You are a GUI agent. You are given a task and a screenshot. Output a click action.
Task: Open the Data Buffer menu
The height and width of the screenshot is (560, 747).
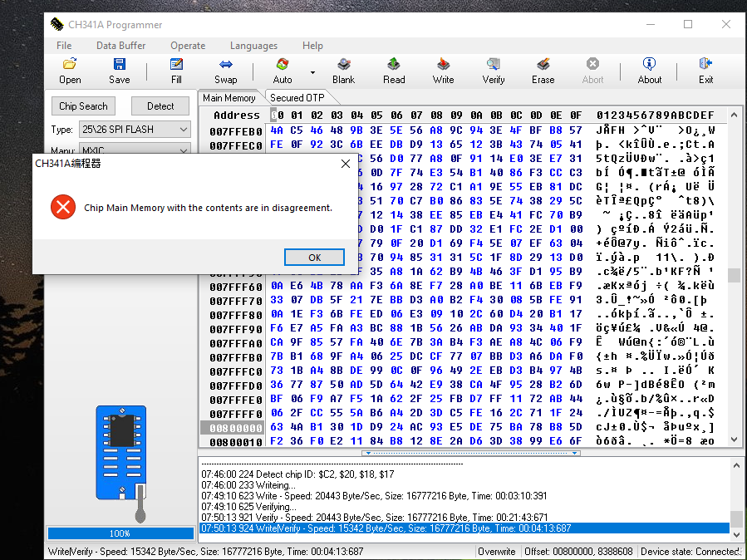coord(120,46)
